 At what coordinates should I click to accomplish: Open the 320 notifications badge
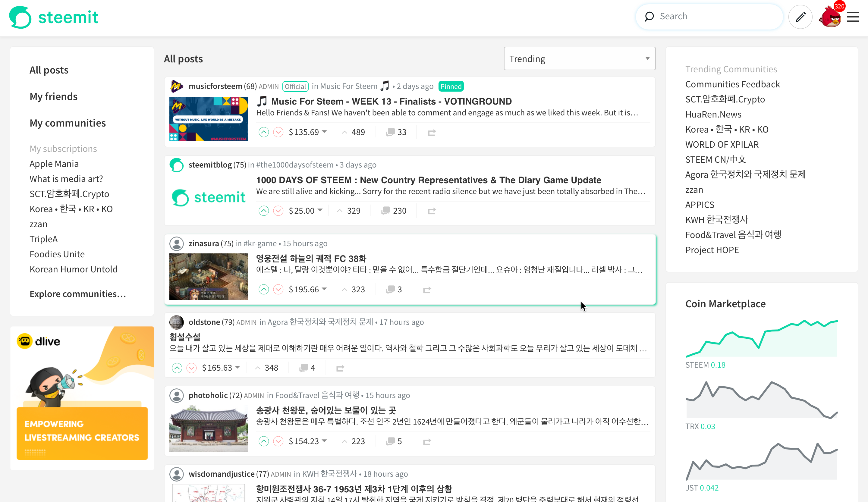pos(839,6)
